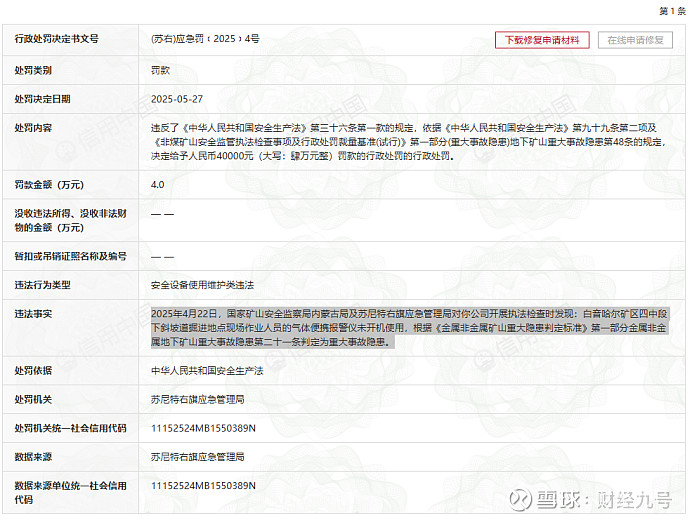The height and width of the screenshot is (521, 692).
Task: Click the 没收违法所得、没收非法财物的金额 label
Action: [x=71, y=221]
